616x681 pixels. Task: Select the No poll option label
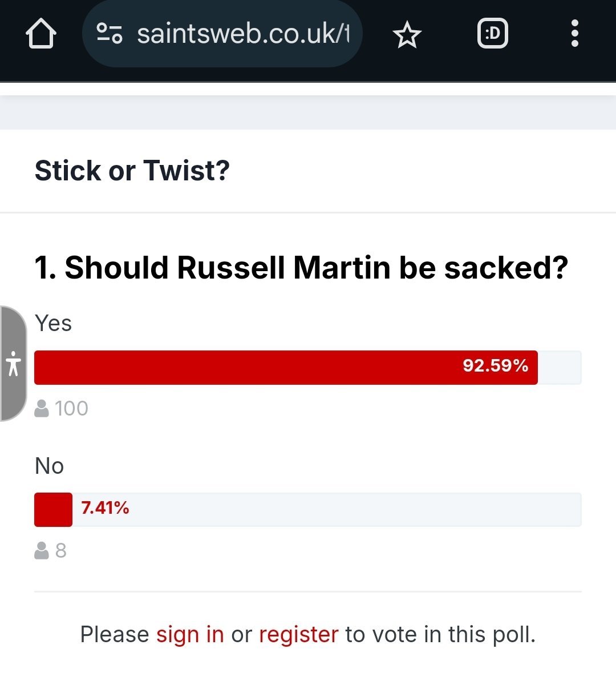[49, 466]
